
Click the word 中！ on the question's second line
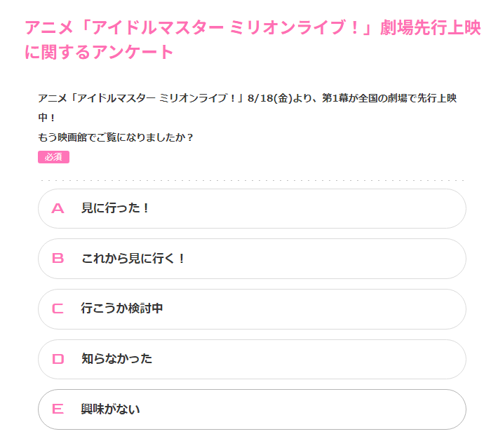click(x=46, y=117)
